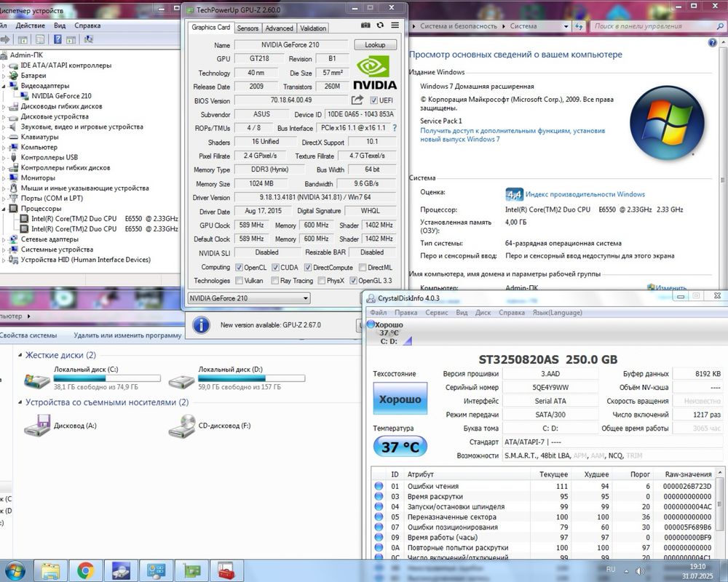
Task: Open the Действие menu in Device Manager
Action: click(30, 25)
